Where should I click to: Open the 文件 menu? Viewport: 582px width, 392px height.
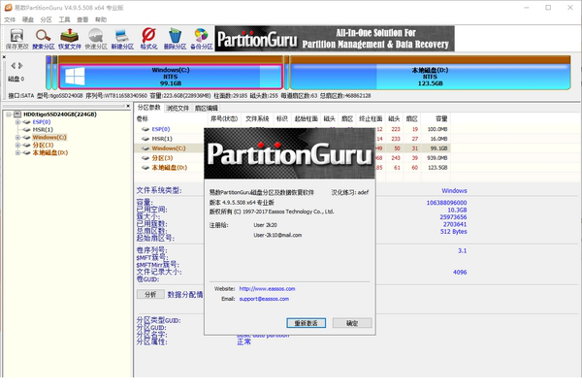(10, 19)
